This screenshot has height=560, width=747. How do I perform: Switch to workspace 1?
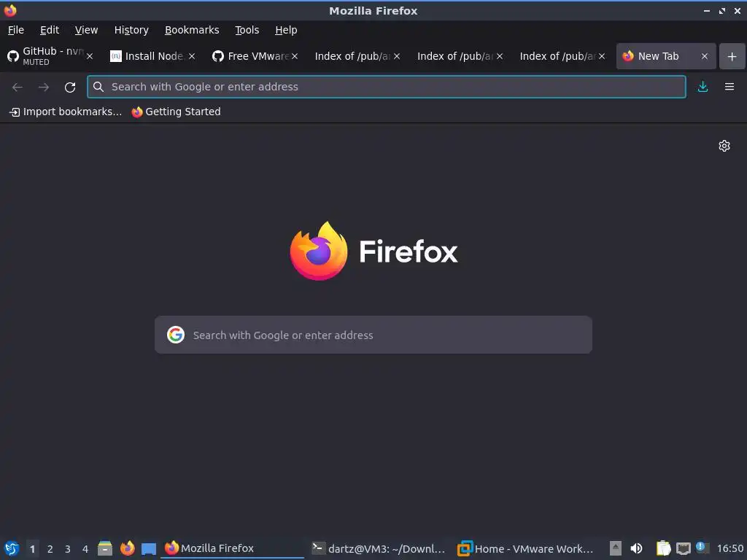pos(32,549)
